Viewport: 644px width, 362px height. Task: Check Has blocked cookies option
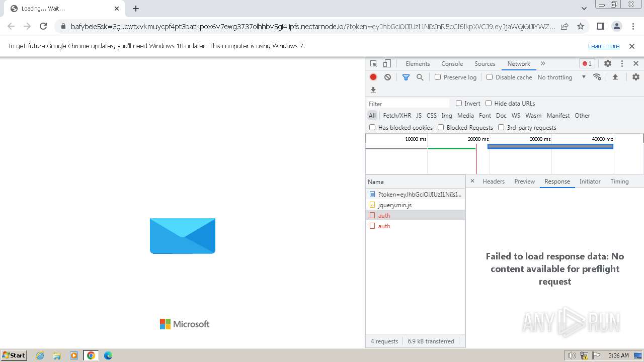click(372, 127)
